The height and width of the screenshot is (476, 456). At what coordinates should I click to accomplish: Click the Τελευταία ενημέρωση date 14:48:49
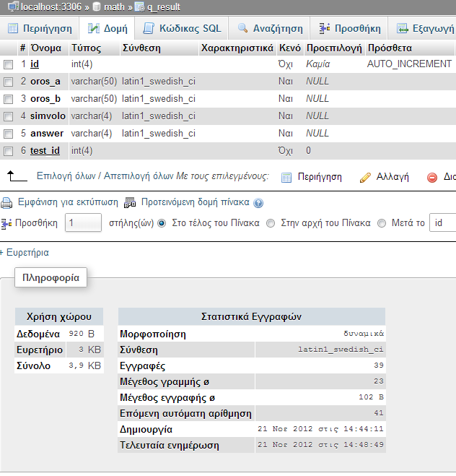pos(320,445)
